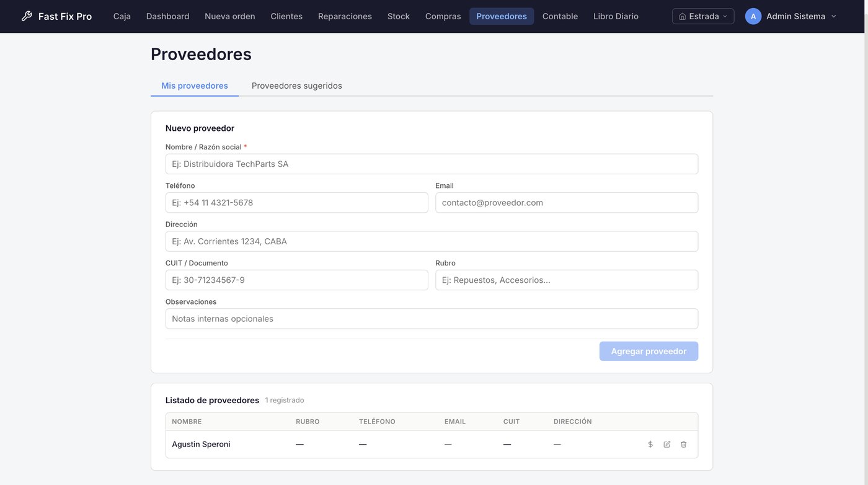This screenshot has width=868, height=485.
Task: Switch to Proveedores sugeridos tab
Action: tap(297, 86)
